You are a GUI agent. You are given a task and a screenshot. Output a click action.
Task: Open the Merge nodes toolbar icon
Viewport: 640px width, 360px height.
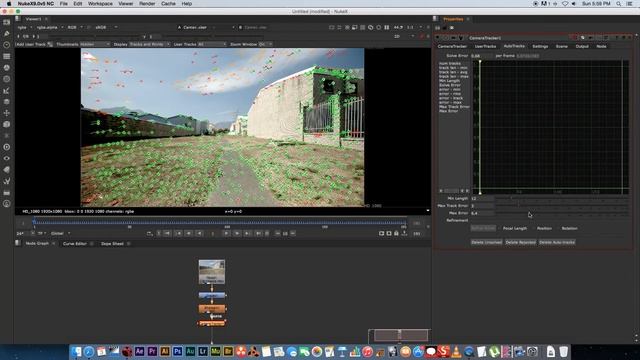coord(7,102)
